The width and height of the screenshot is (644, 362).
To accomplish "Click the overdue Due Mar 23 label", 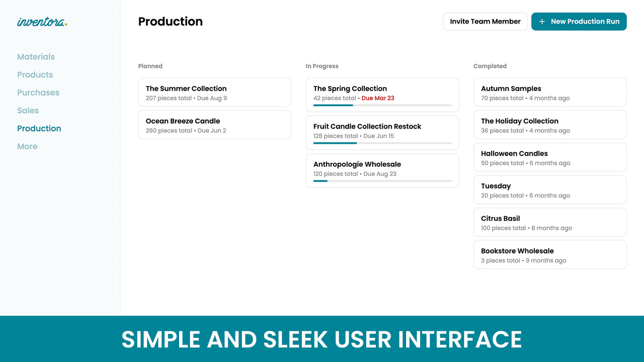I will click(378, 98).
